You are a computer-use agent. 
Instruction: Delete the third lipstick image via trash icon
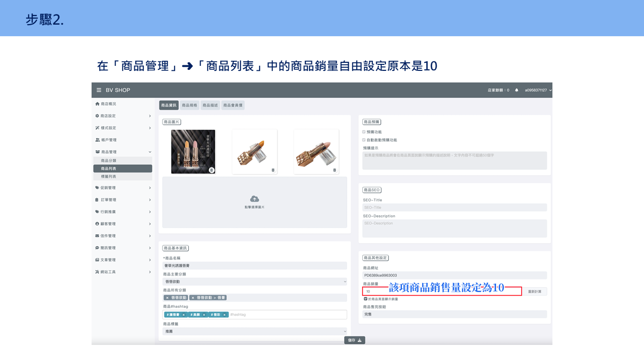[x=335, y=170]
